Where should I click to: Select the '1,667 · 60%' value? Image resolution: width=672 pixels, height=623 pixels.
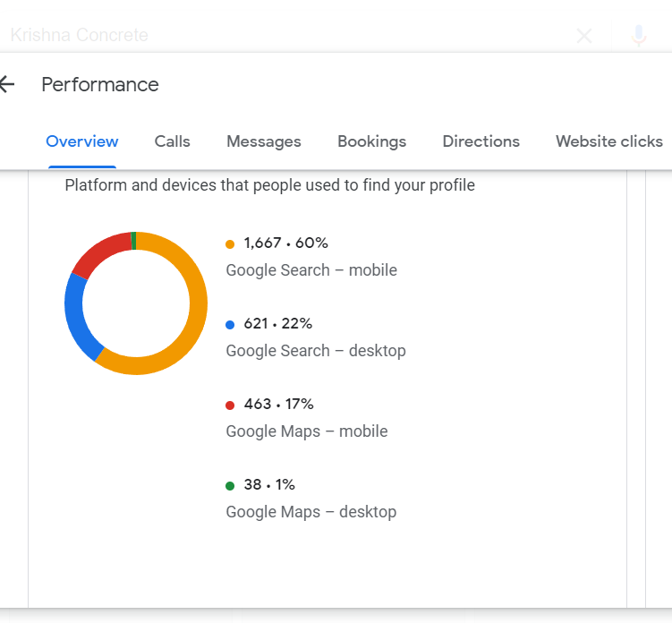(285, 243)
